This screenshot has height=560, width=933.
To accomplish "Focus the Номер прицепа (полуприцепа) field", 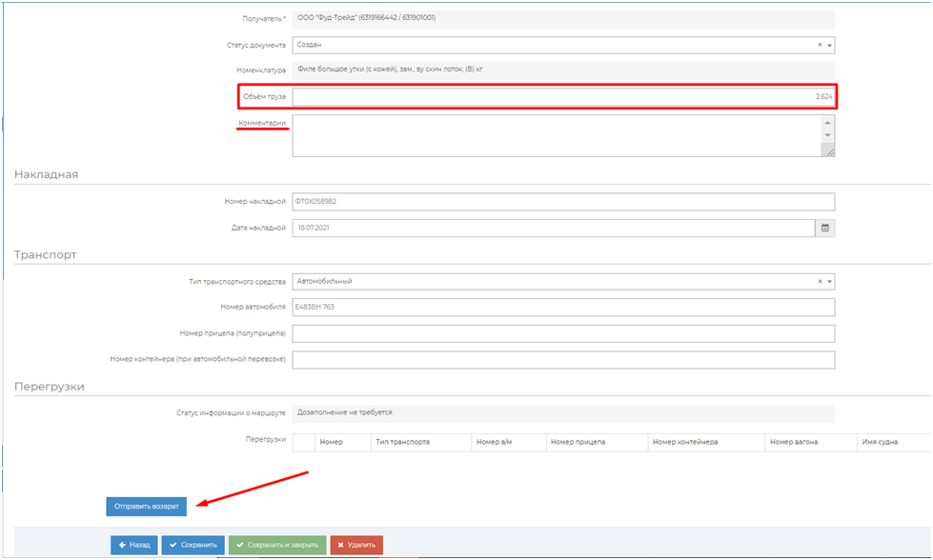I will [x=562, y=333].
